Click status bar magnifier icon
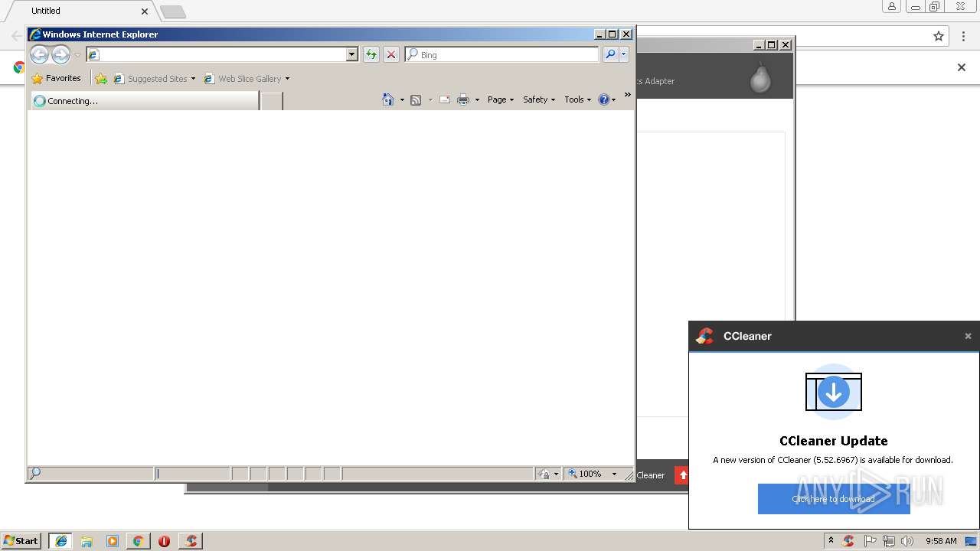Viewport: 980px width, 551px height. [35, 474]
